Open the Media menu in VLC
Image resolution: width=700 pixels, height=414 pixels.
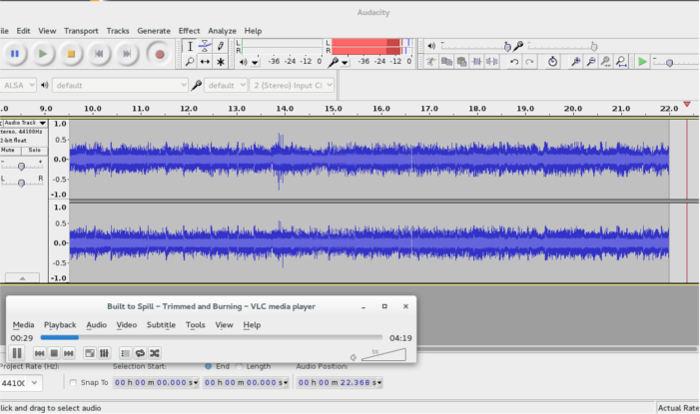coord(23,325)
